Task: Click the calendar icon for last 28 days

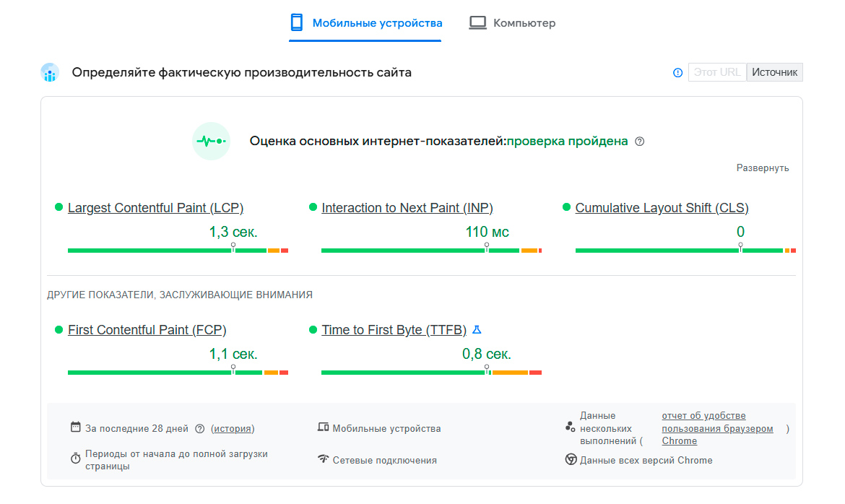Action: point(76,427)
